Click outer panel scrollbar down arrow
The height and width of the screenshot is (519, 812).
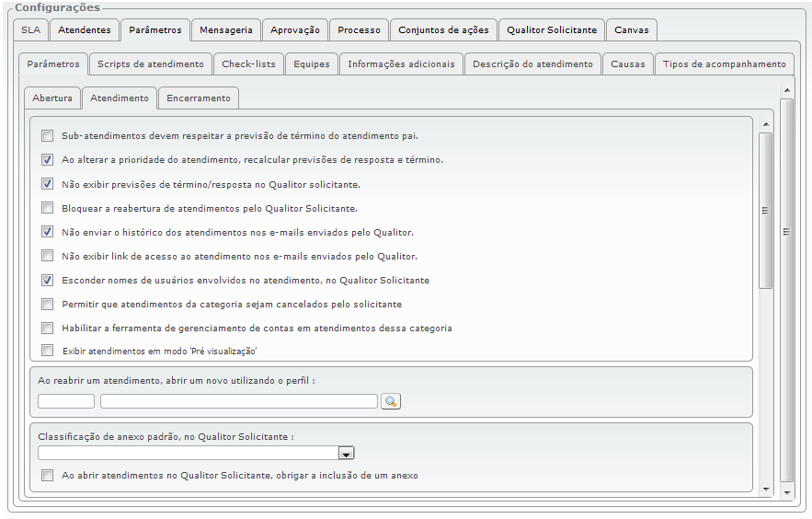pyautogui.click(x=787, y=492)
